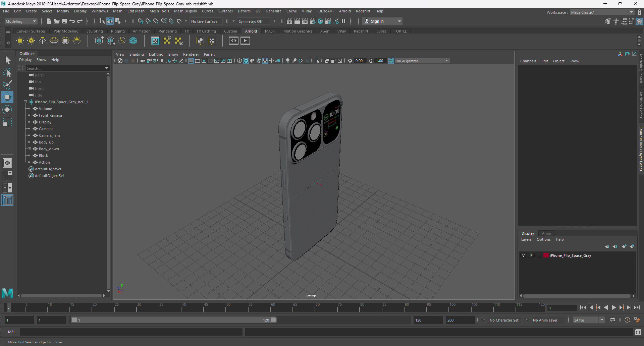Click the New Scene icon
Viewport: 644px width, 346px height.
(49, 21)
